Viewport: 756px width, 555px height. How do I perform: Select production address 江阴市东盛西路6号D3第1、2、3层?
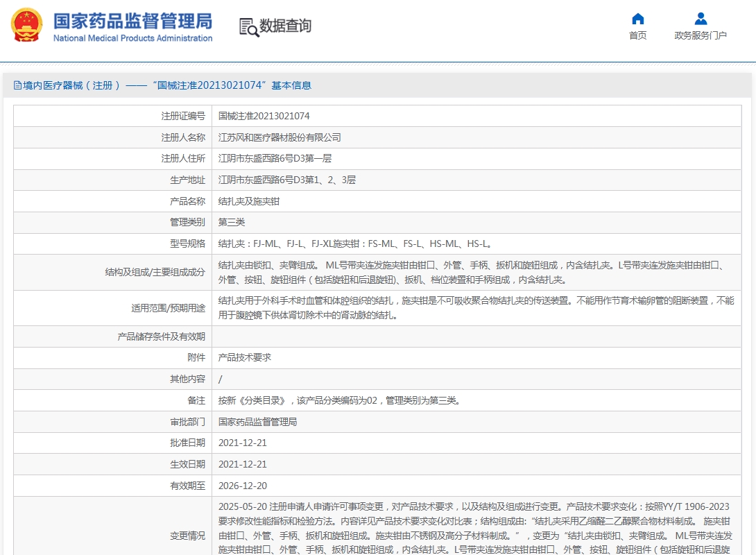(x=287, y=180)
